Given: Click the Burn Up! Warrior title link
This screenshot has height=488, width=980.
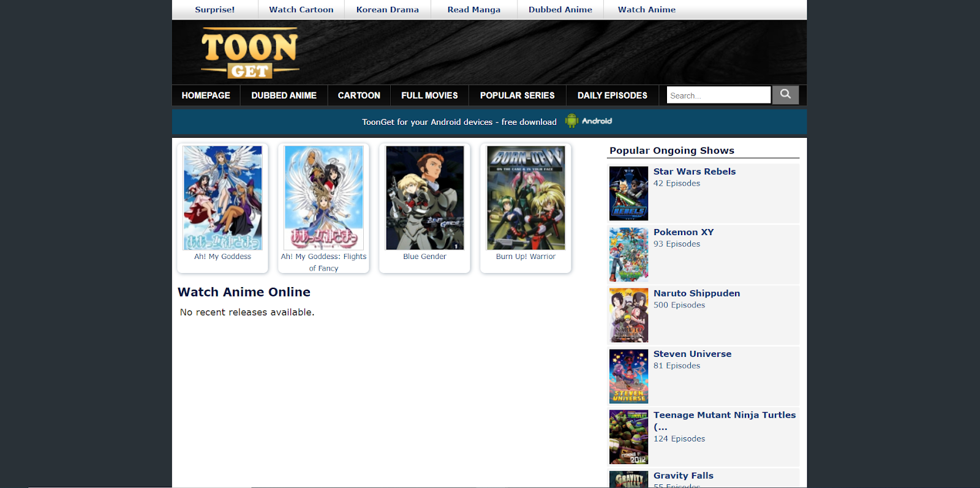Looking at the screenshot, I should point(526,257).
